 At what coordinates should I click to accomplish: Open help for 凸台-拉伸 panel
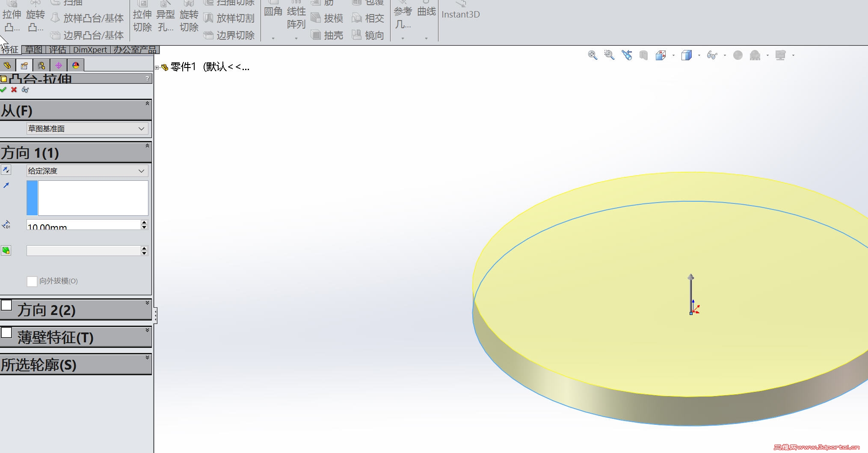pyautogui.click(x=147, y=78)
